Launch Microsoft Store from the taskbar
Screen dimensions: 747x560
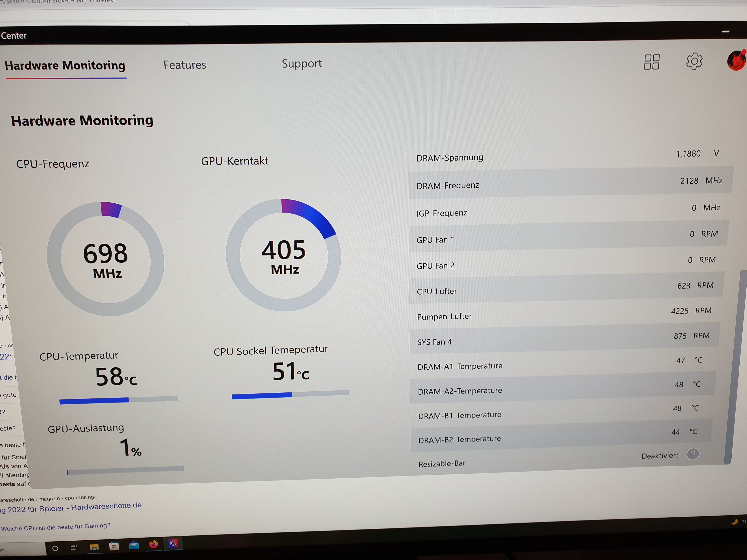pyautogui.click(x=114, y=546)
